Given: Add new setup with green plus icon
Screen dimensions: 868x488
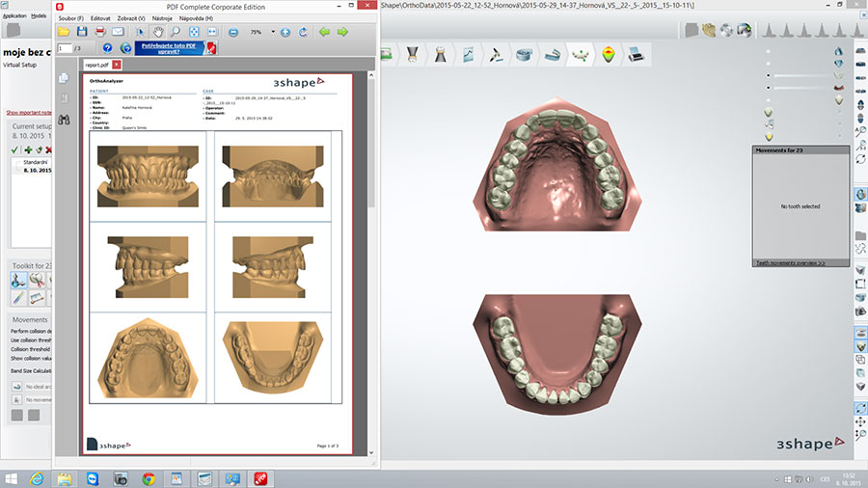Looking at the screenshot, I should [x=28, y=149].
